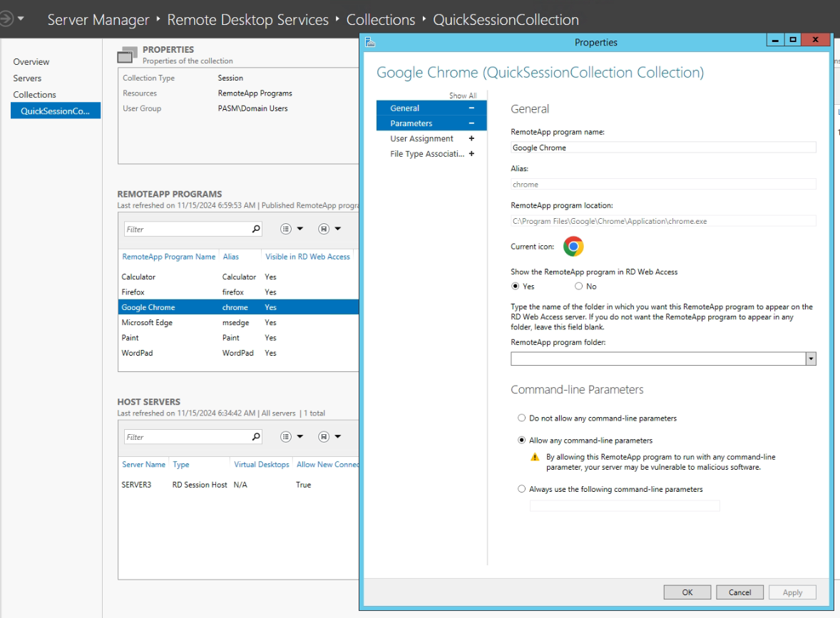Sort by Alias column header
The height and width of the screenshot is (618, 840).
[231, 257]
